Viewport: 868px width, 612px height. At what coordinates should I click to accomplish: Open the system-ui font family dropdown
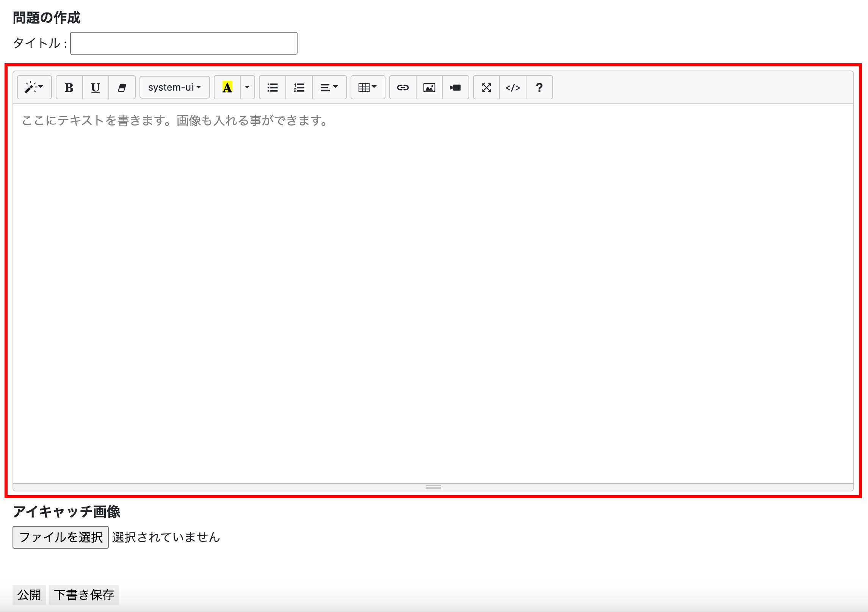(x=174, y=88)
